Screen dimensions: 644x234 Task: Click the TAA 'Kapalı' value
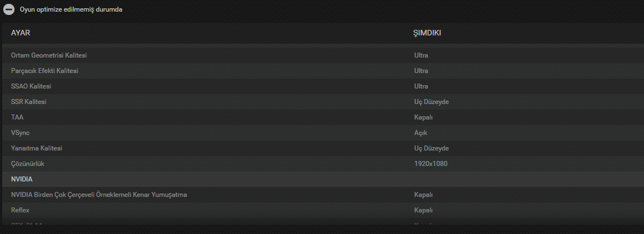[423, 117]
